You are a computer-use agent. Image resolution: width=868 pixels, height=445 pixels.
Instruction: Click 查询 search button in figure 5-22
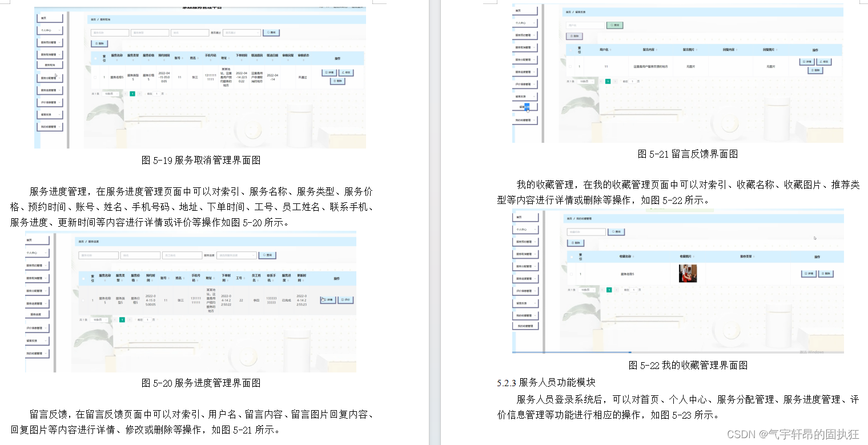click(x=616, y=232)
